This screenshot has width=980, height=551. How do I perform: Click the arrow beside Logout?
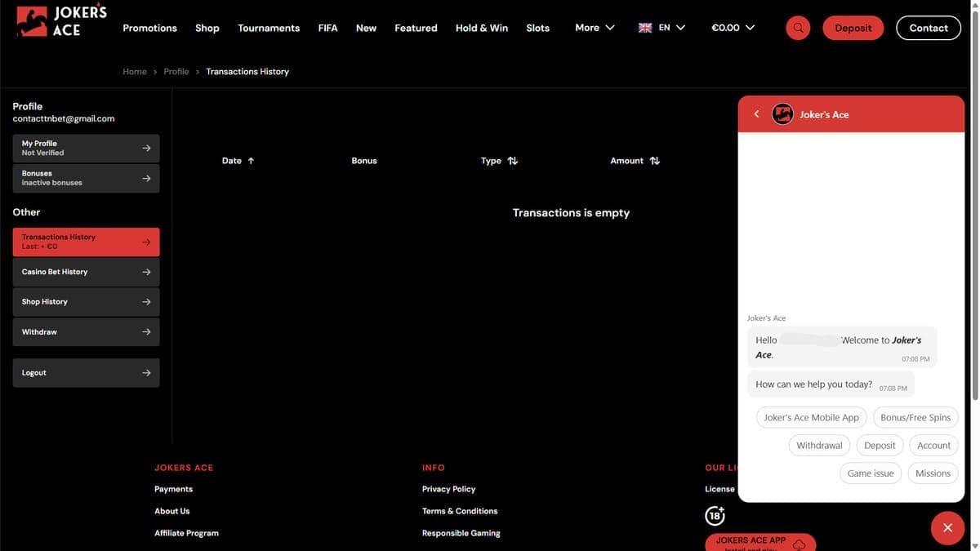pyautogui.click(x=146, y=373)
